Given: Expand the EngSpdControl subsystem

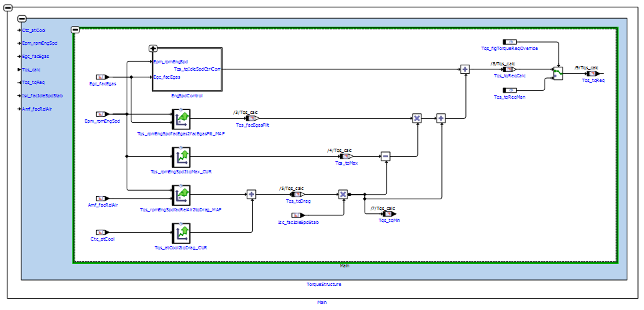Looking at the screenshot, I should pos(153,49).
